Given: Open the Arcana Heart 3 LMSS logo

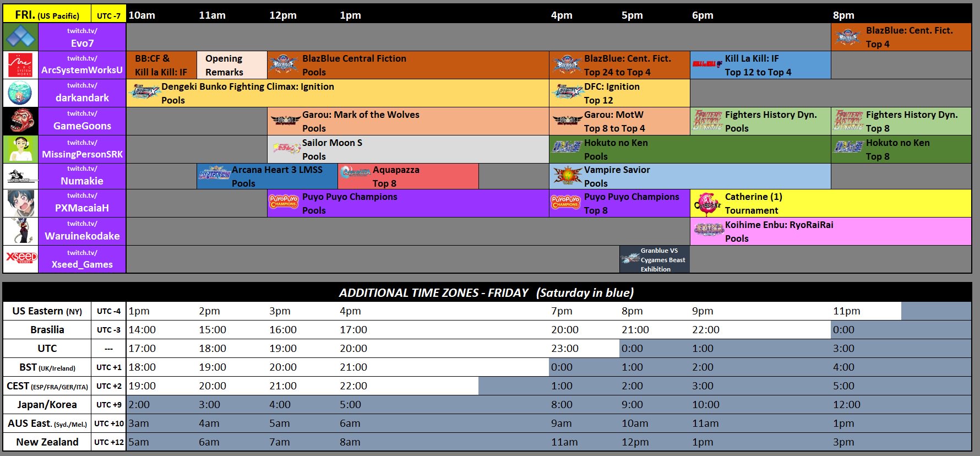Looking at the screenshot, I should tap(214, 174).
